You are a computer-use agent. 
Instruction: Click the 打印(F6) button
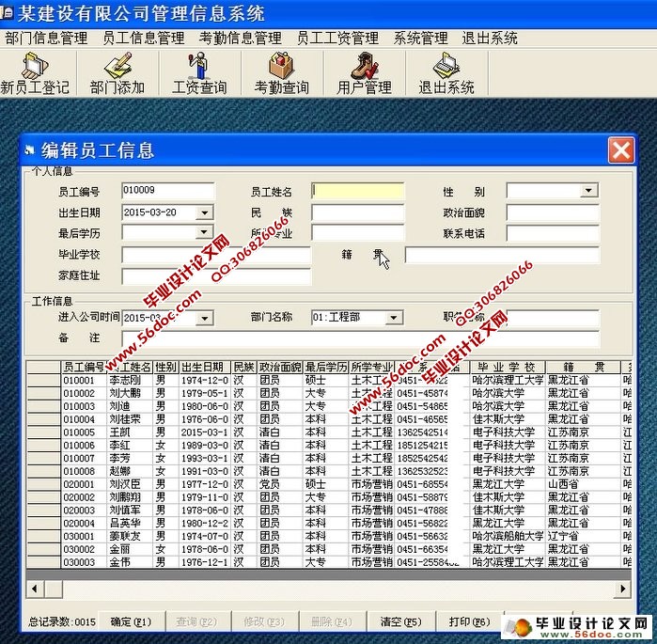[x=469, y=621]
